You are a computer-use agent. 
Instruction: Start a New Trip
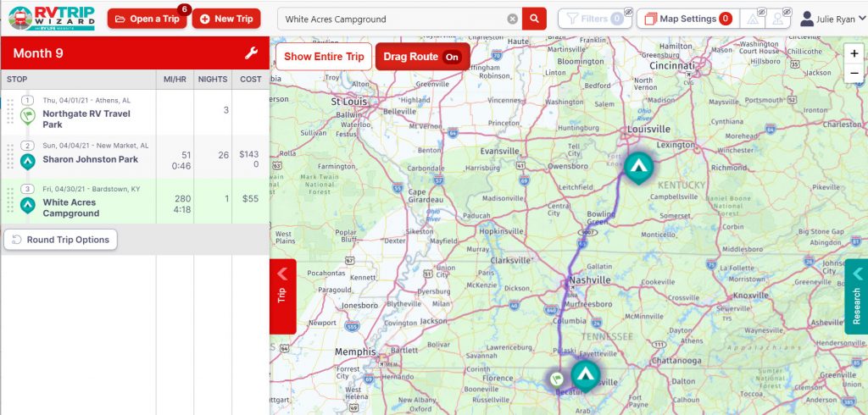click(x=226, y=19)
